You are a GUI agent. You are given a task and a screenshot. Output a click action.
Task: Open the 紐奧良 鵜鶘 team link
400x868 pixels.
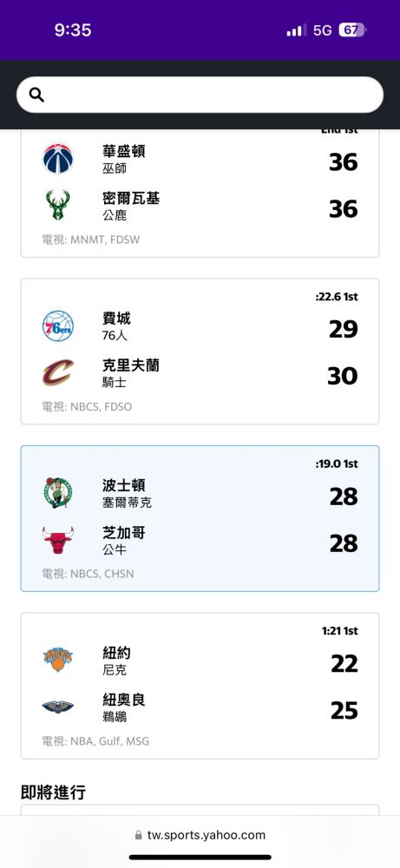[x=124, y=708]
